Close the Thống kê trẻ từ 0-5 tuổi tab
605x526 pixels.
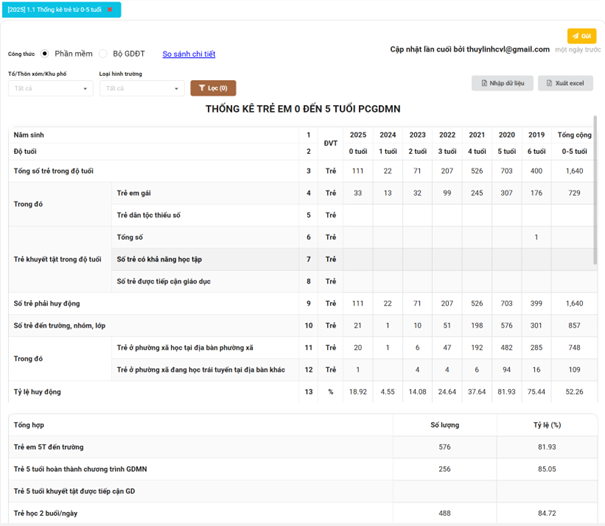click(x=110, y=10)
